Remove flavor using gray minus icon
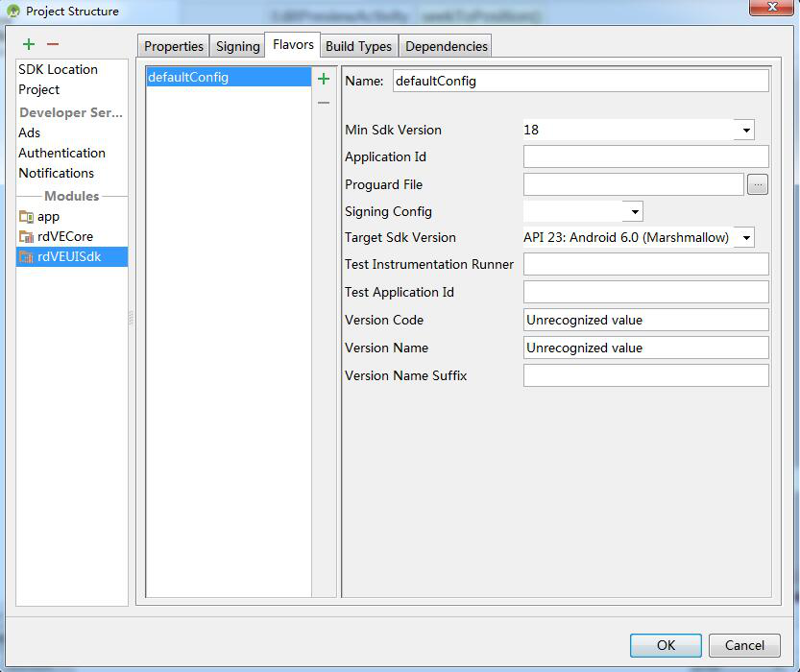This screenshot has width=800, height=672. click(324, 103)
